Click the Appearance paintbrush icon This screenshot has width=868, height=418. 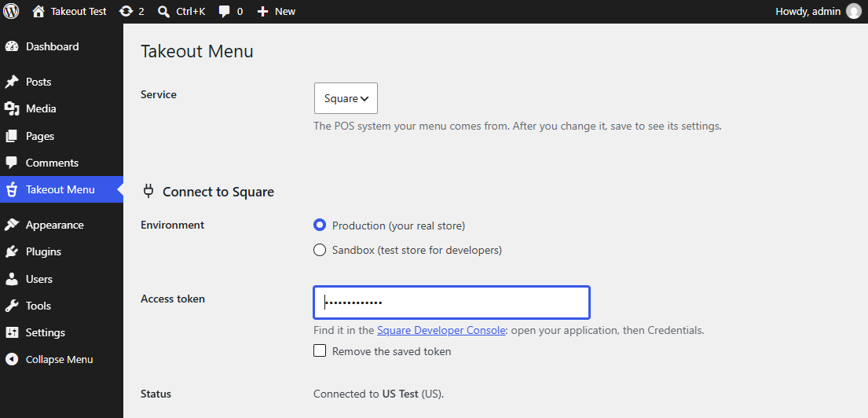coord(12,225)
